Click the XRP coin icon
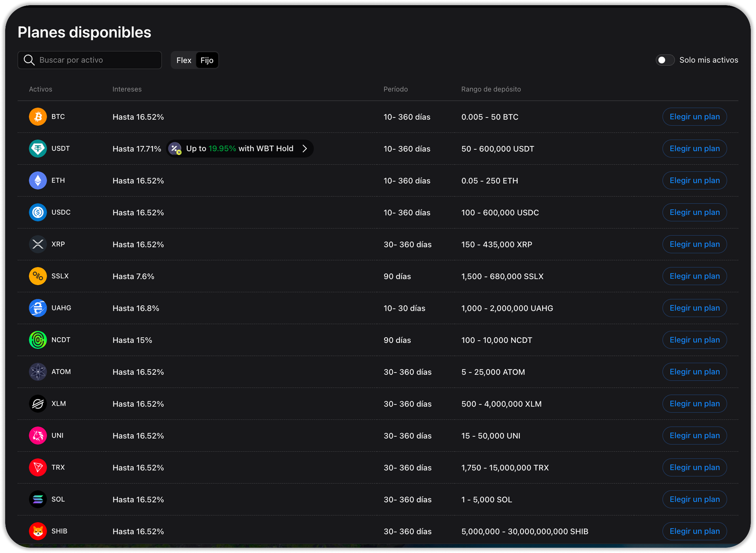Screen dimensions: 756x553 point(38,244)
